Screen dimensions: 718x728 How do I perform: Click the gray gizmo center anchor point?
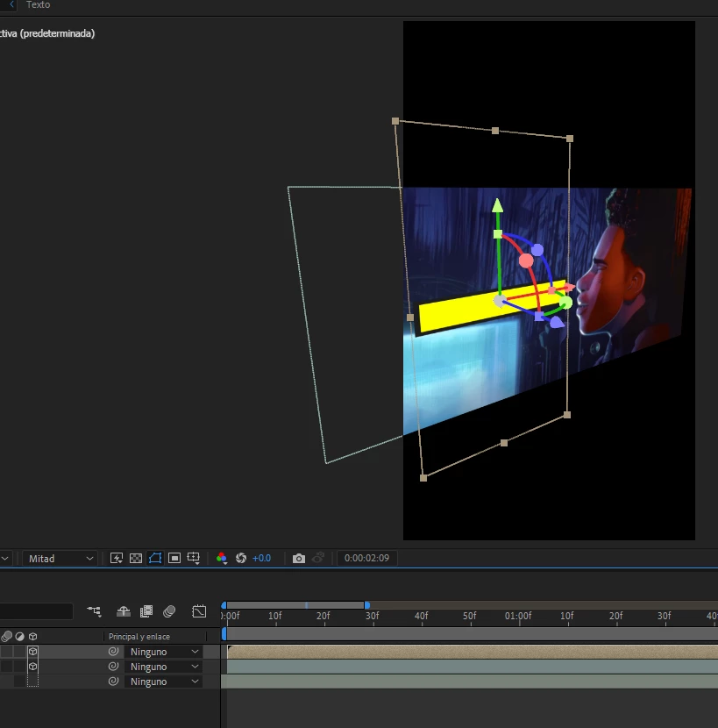[500, 301]
